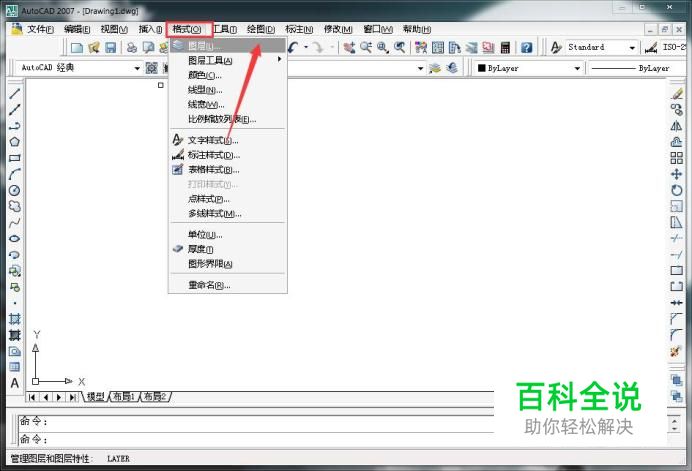Click the Undo arrow icon
Screen dimensions: 692x471
click(294, 47)
